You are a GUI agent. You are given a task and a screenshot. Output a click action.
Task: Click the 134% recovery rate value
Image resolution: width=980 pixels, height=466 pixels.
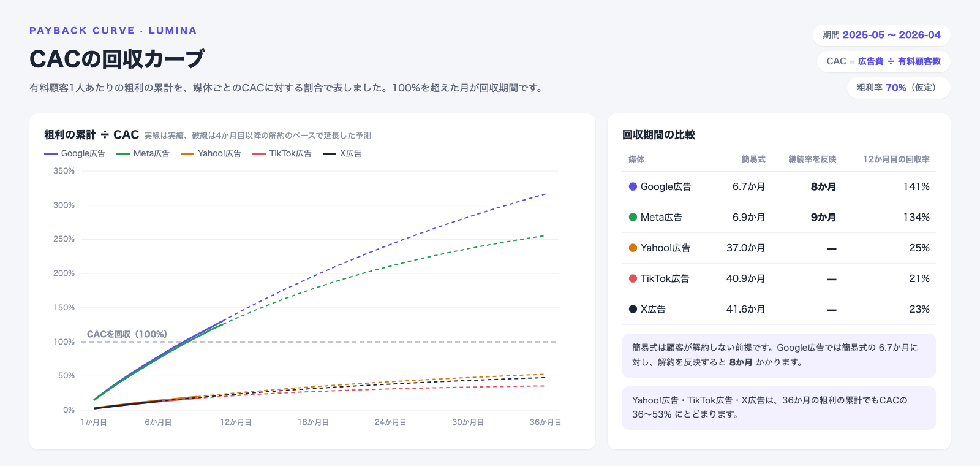(916, 217)
